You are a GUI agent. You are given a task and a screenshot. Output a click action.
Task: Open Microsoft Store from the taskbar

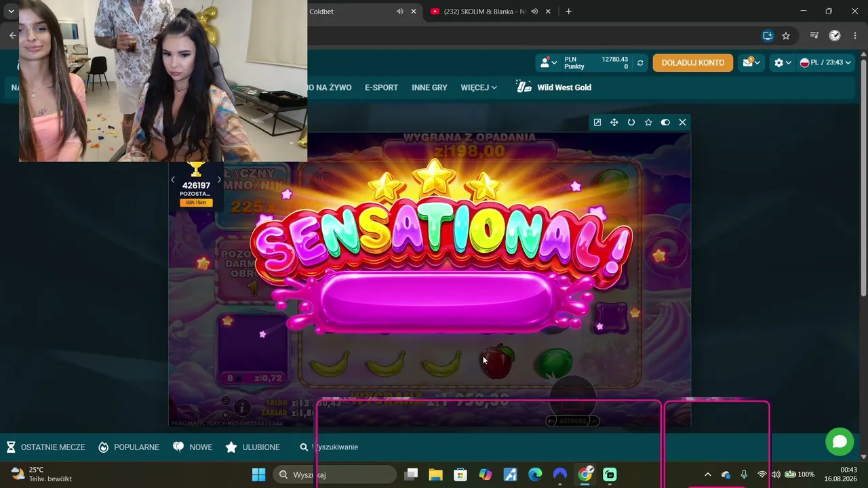[x=460, y=474]
